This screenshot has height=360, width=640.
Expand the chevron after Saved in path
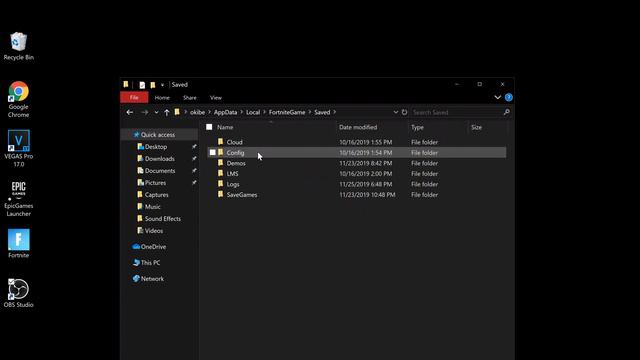(335, 112)
